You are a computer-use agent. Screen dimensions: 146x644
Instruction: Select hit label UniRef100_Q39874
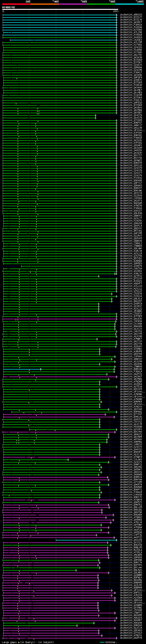(131, 266)
